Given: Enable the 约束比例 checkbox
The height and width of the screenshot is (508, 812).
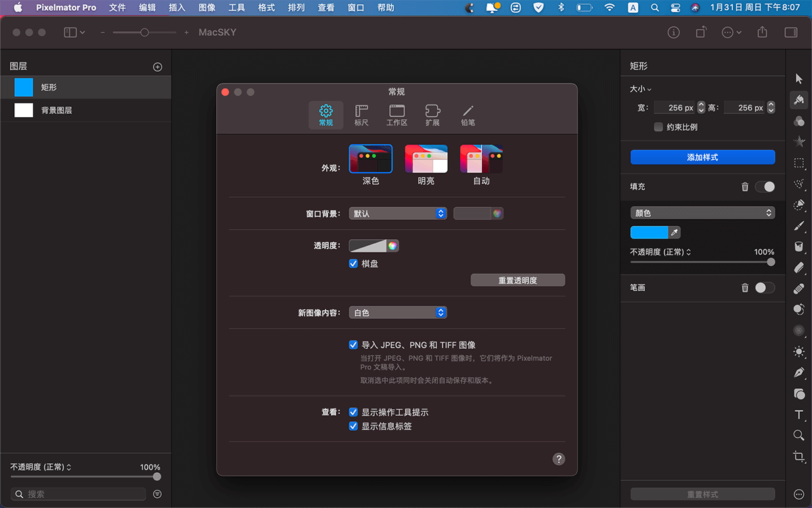Looking at the screenshot, I should coord(658,127).
